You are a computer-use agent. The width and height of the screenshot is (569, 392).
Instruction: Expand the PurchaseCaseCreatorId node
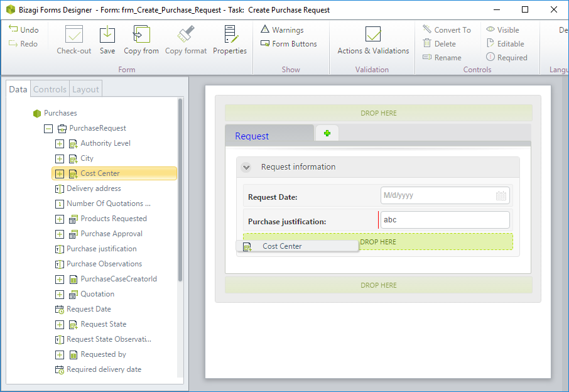coord(60,279)
